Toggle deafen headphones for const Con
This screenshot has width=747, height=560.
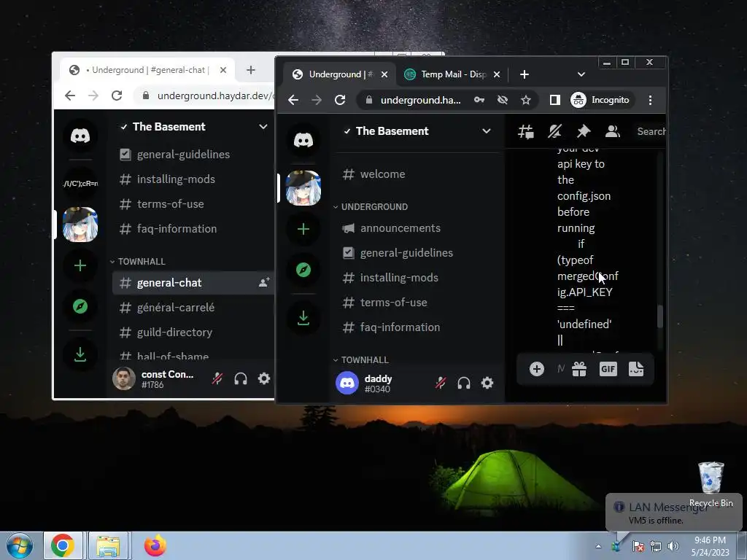(241, 378)
